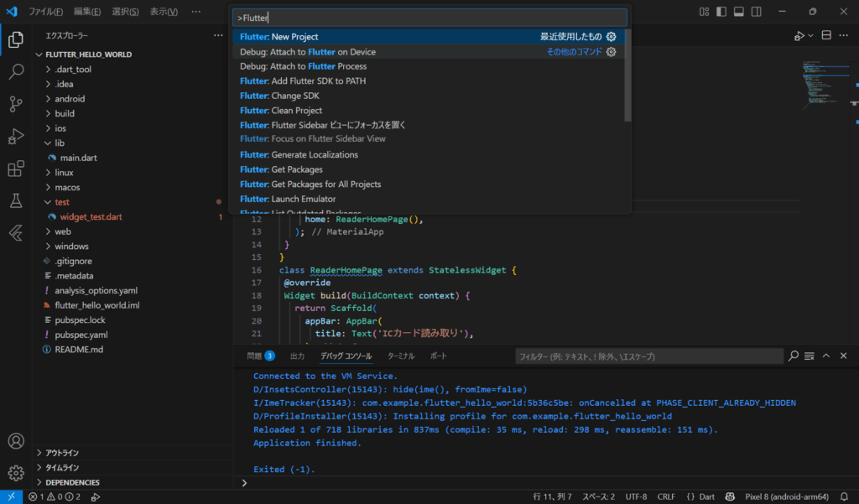Toggle the primary sidebar visibility
Image resolution: width=859 pixels, height=504 pixels.
point(721,12)
